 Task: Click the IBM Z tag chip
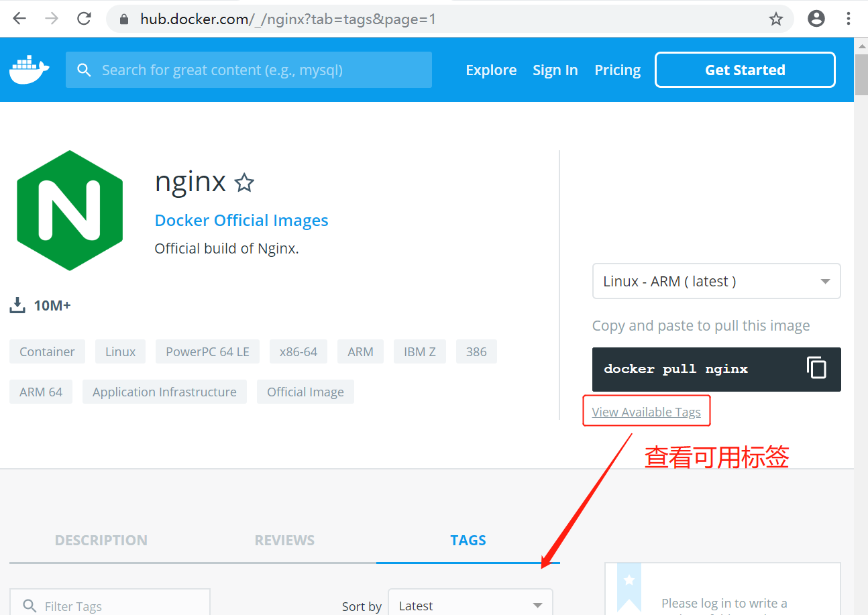tap(420, 351)
